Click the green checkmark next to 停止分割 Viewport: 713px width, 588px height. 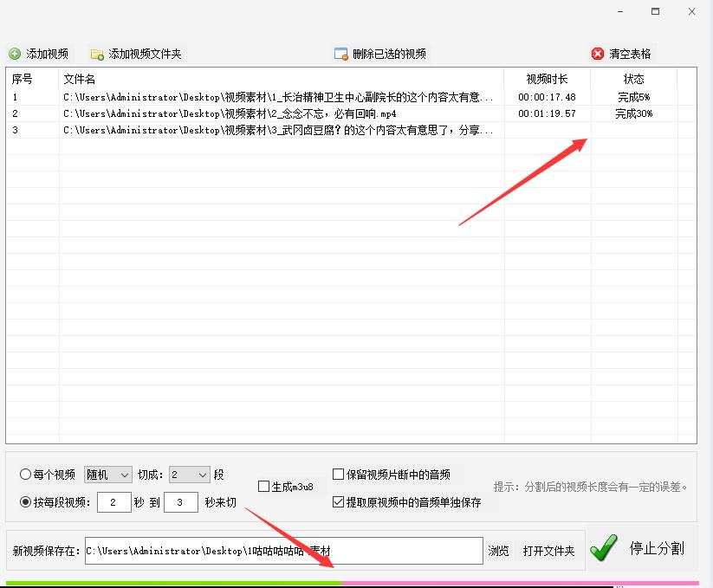click(x=604, y=548)
